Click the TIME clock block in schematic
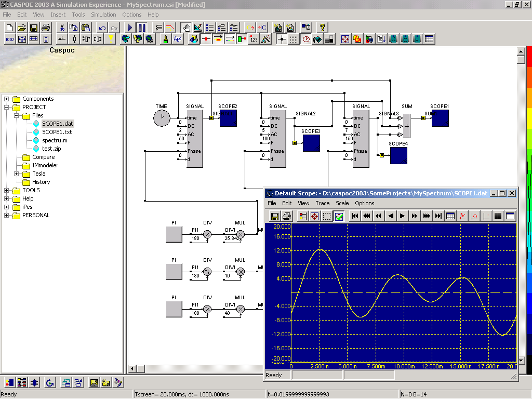Image resolution: width=532 pixels, height=399 pixels. [162, 118]
